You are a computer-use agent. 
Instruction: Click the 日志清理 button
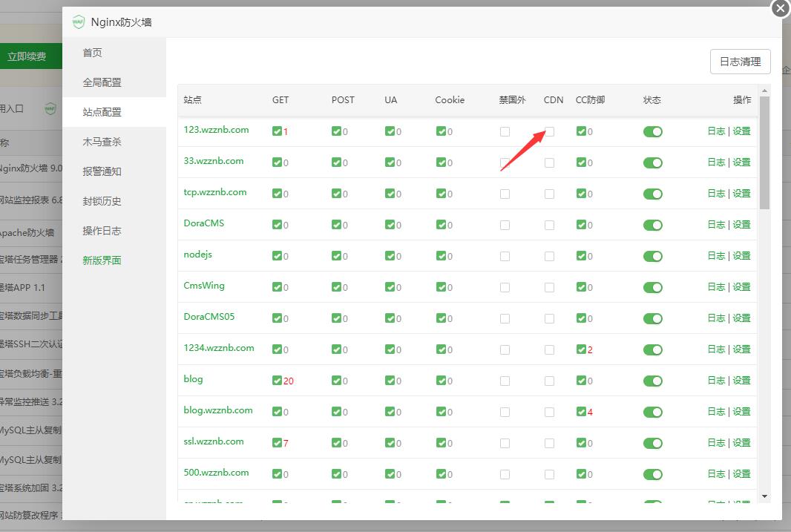coord(740,62)
